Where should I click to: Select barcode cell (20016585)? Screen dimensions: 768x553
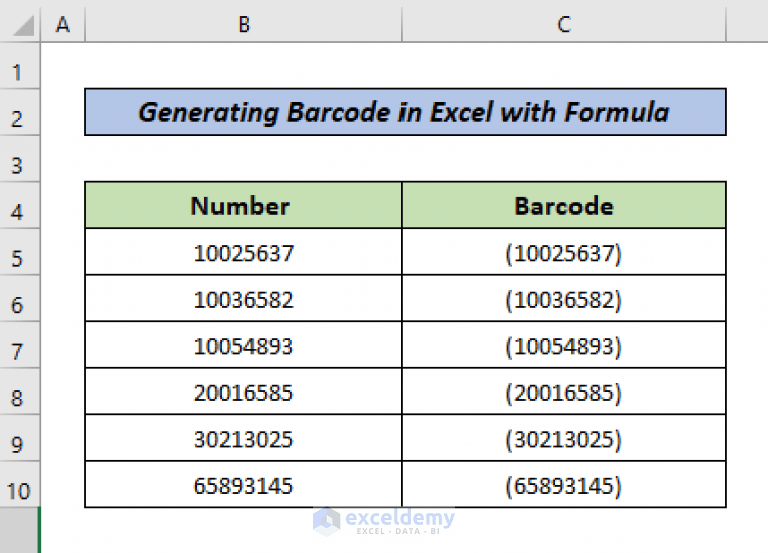[x=564, y=391]
